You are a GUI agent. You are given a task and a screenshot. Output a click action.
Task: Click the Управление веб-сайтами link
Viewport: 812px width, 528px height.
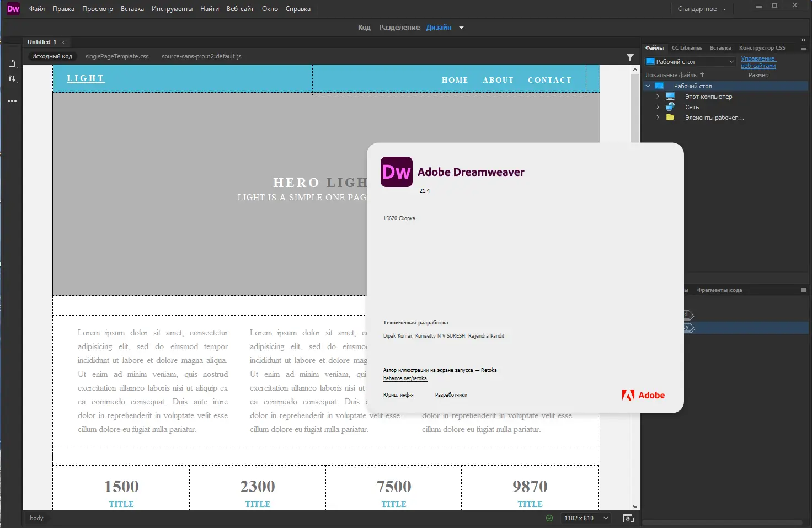(x=758, y=62)
